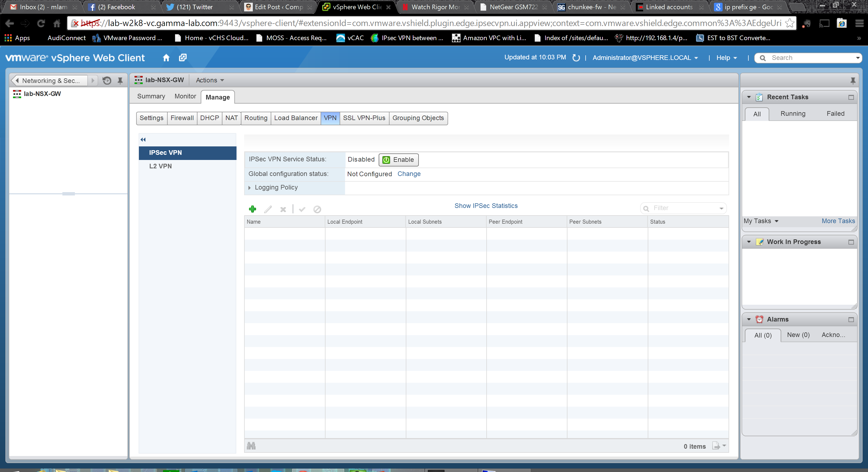Click Show IPSec Statistics link
The height and width of the screenshot is (472, 868).
coord(486,206)
